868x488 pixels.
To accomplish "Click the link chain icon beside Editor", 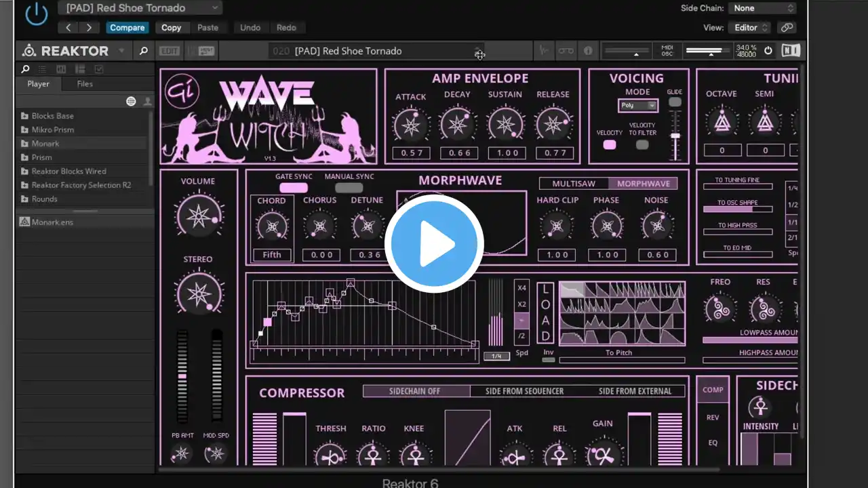I will coord(787,28).
